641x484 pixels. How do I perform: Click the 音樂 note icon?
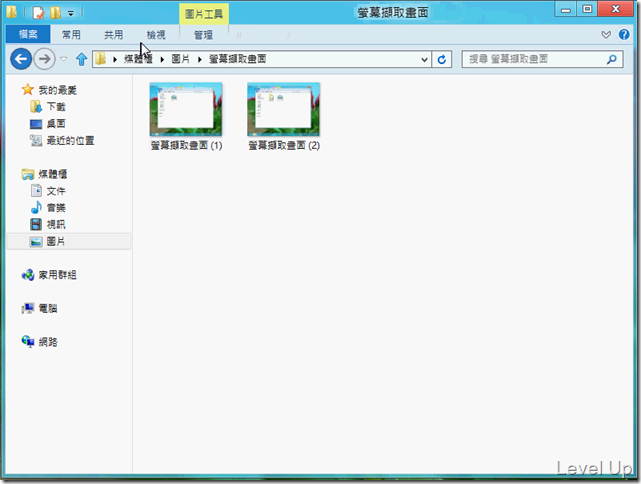(x=36, y=208)
